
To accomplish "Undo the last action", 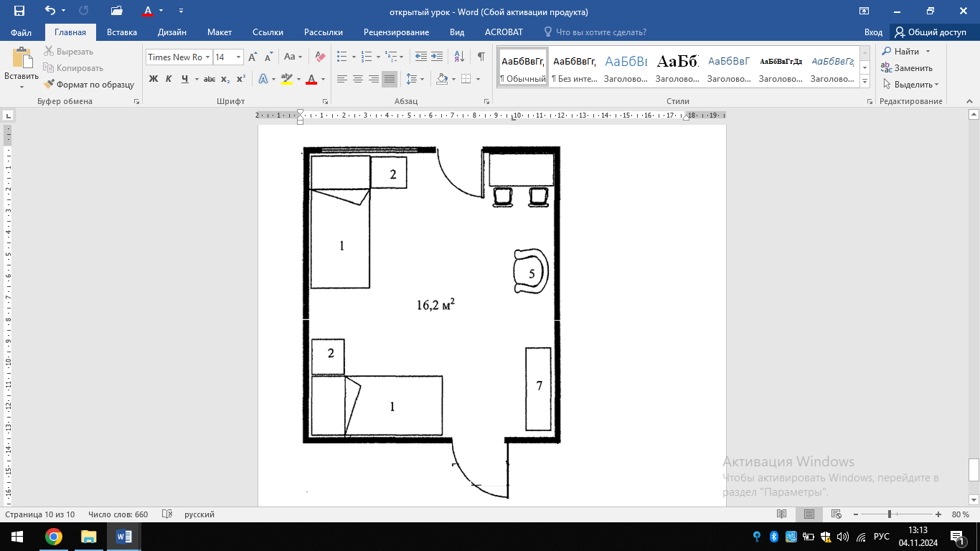I will tap(50, 11).
